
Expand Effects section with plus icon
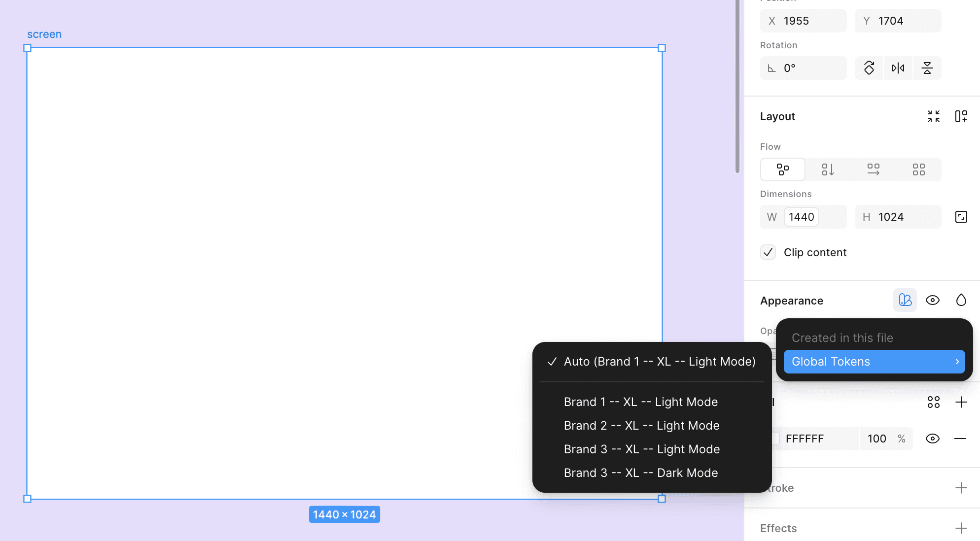point(961,528)
